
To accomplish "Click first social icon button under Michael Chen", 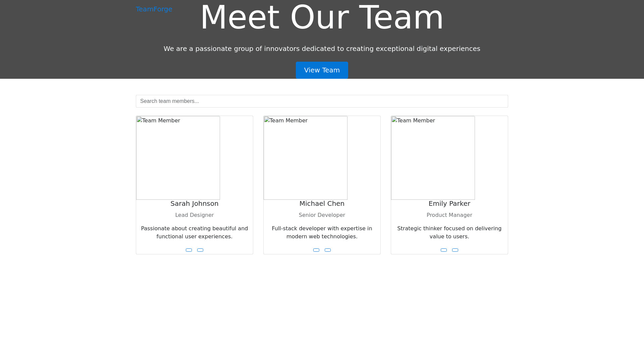I will tap(316, 250).
